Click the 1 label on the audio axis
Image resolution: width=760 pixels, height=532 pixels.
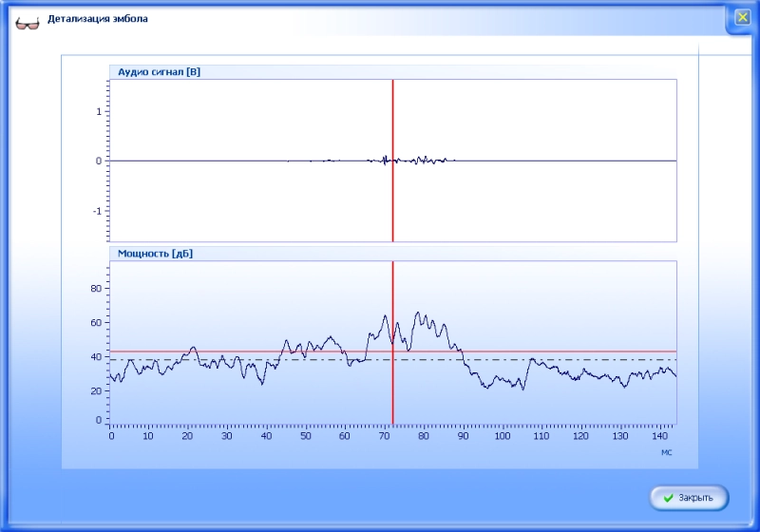click(x=99, y=112)
